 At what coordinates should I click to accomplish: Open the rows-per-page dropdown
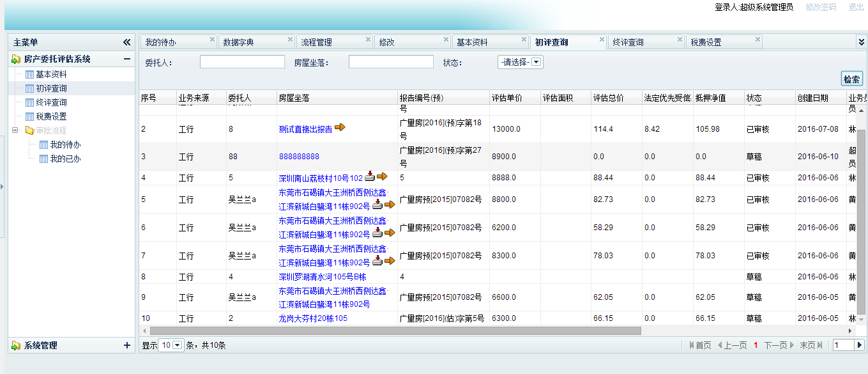[x=178, y=345]
